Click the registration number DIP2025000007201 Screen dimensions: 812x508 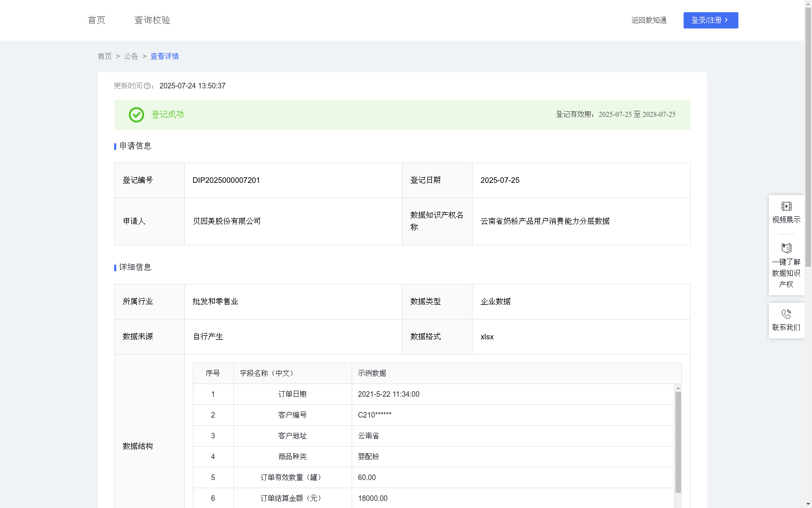pyautogui.click(x=226, y=180)
